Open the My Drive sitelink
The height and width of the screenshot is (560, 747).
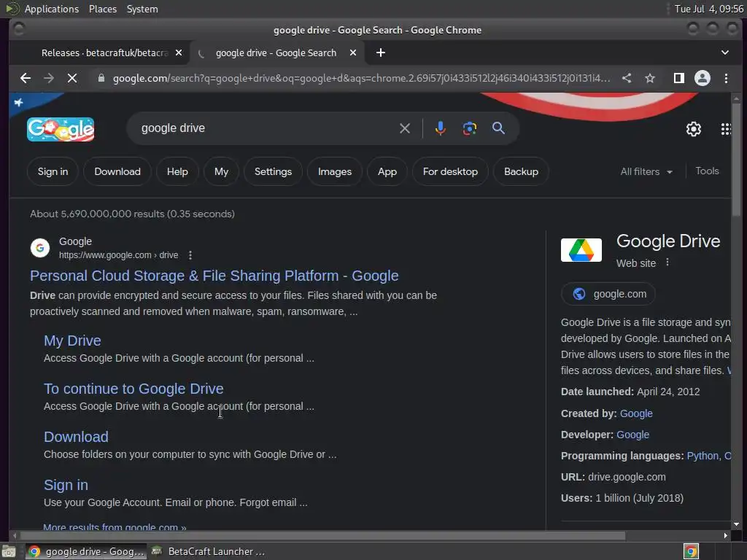(72, 341)
